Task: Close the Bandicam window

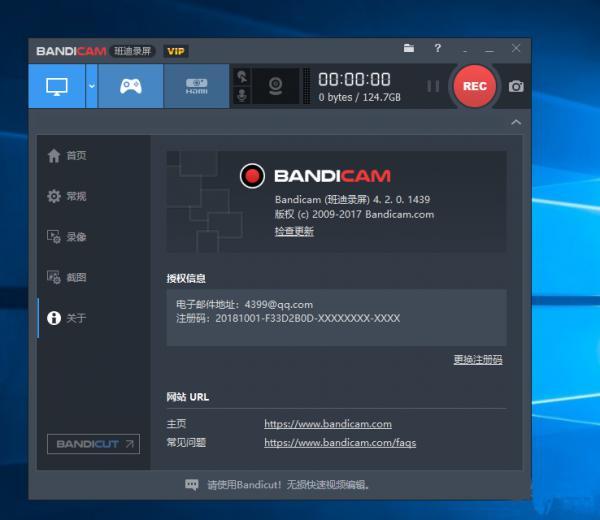Action: pos(516,48)
